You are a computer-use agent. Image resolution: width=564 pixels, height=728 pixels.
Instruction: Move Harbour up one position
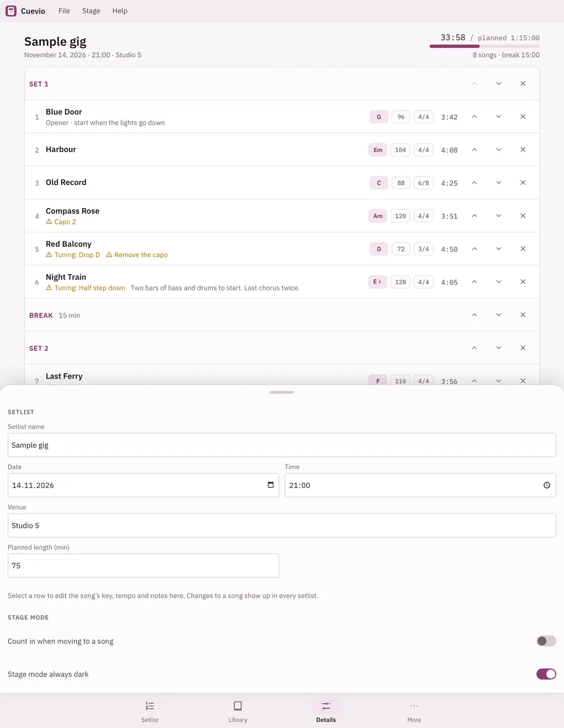(474, 149)
